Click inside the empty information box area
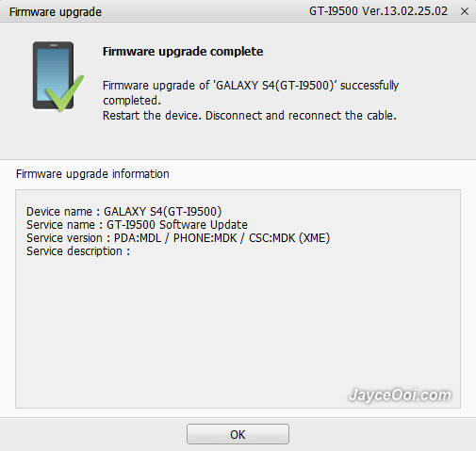The width and height of the screenshot is (476, 451). (238, 323)
